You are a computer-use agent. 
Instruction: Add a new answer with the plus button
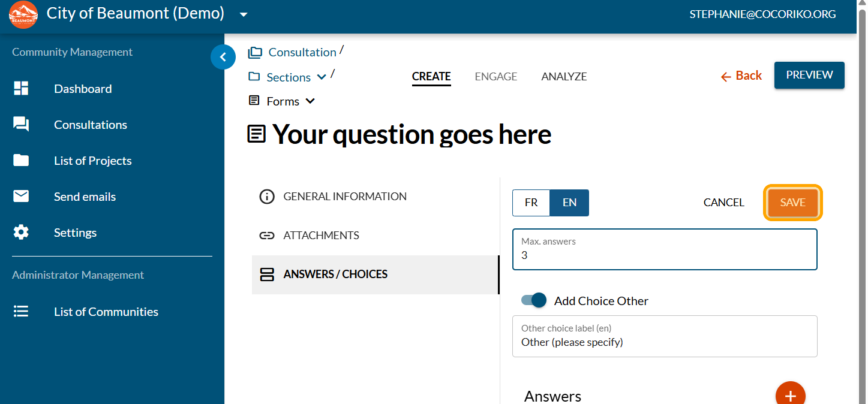pyautogui.click(x=790, y=395)
